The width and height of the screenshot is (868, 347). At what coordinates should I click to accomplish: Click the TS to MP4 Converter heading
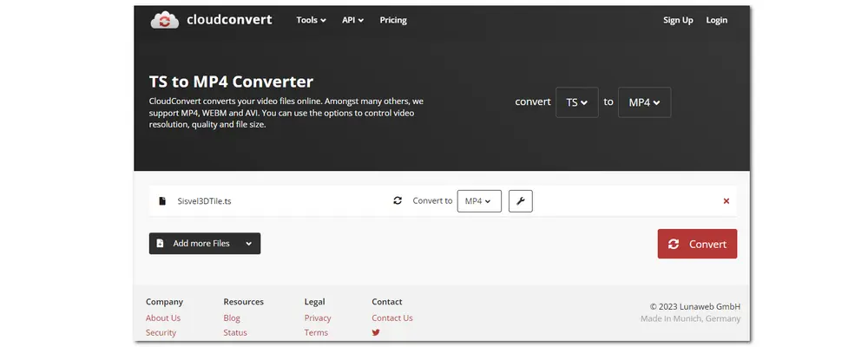232,82
